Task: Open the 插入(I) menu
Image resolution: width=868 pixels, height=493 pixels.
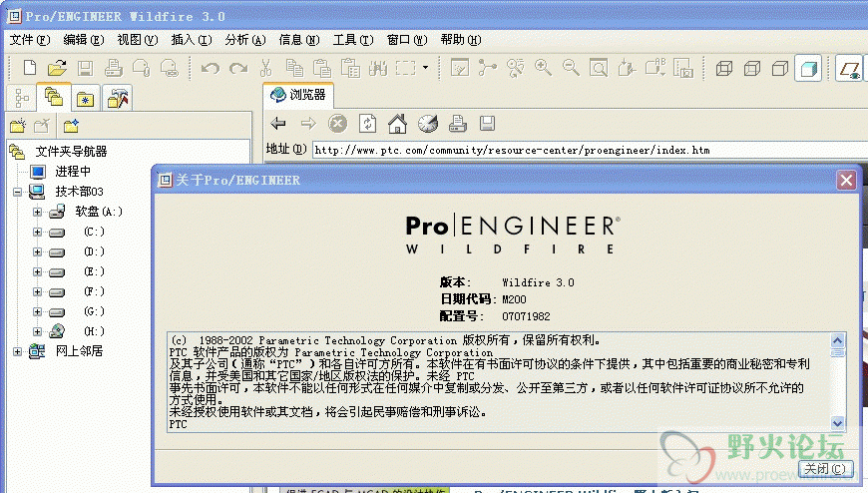Action: (x=192, y=39)
